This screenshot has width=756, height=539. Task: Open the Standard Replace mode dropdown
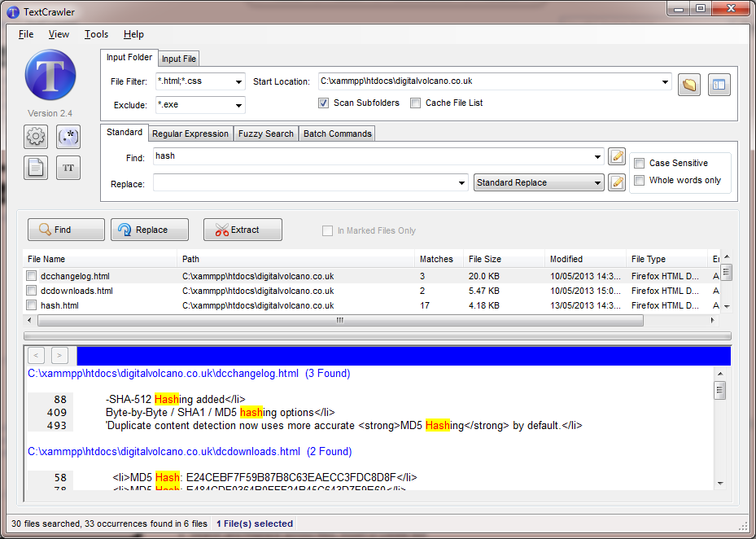pos(597,183)
